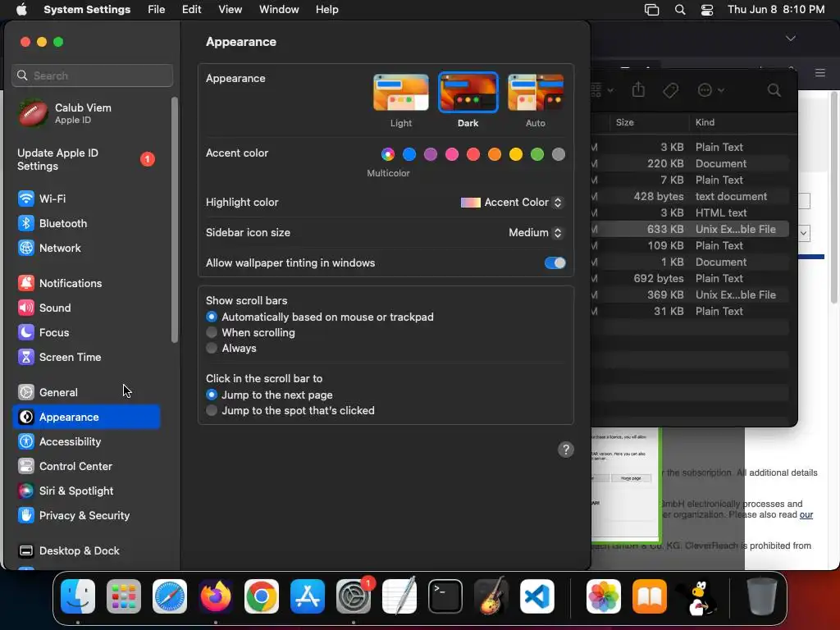
Task: Click the Tags icon in Finder toolbar
Action: 671,90
